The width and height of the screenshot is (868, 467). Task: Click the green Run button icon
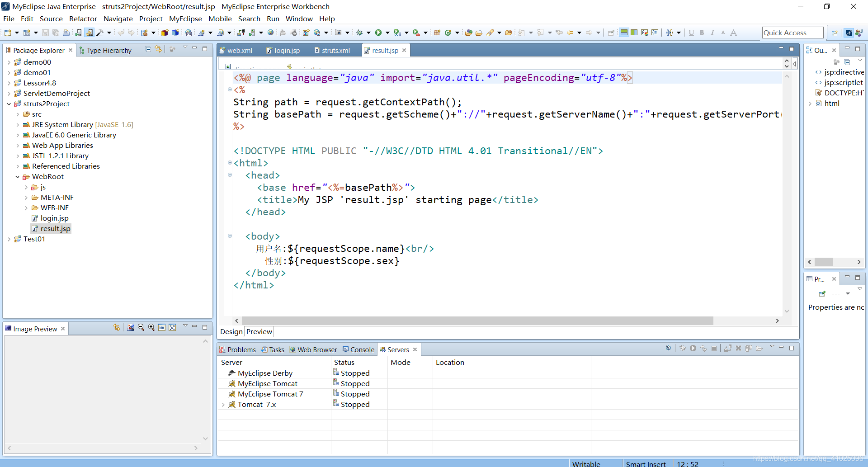378,33
